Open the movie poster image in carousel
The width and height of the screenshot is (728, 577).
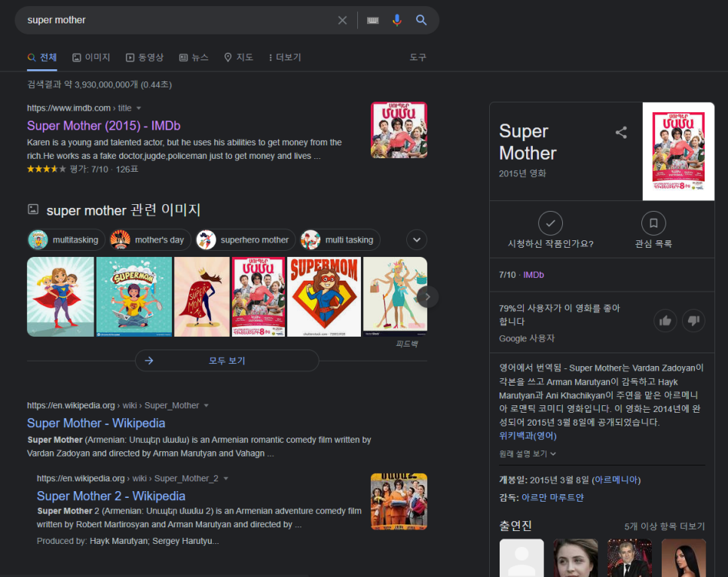point(258,297)
